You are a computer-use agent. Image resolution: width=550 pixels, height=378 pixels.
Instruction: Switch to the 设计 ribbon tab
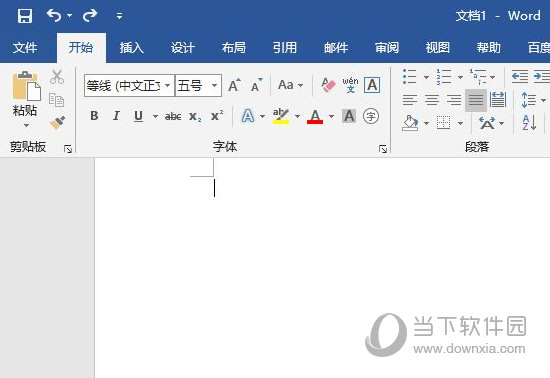click(183, 47)
